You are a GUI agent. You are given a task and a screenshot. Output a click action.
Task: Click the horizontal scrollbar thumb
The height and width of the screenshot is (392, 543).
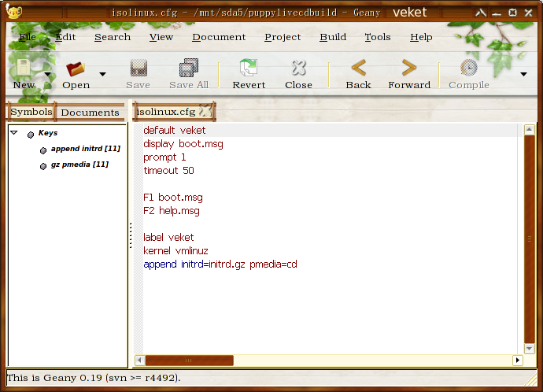pyautogui.click(x=189, y=361)
